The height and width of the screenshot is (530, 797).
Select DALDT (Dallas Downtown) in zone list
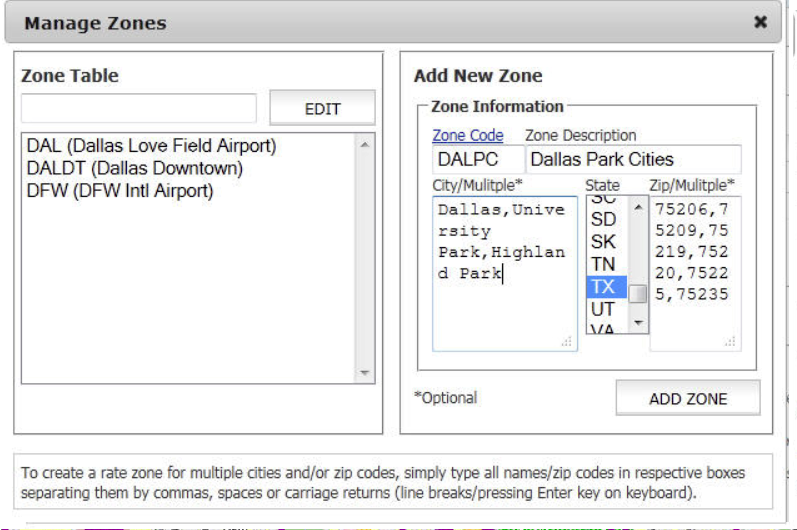click(x=134, y=168)
